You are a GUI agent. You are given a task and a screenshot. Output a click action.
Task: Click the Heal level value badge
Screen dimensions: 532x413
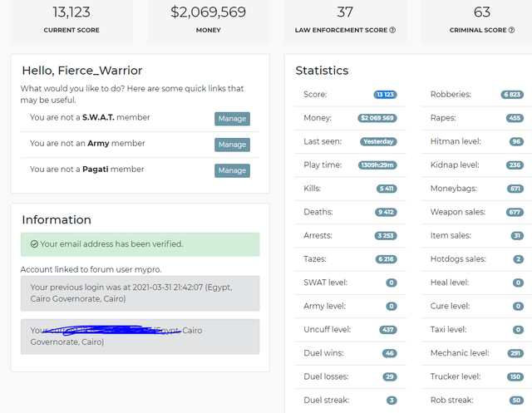518,283
